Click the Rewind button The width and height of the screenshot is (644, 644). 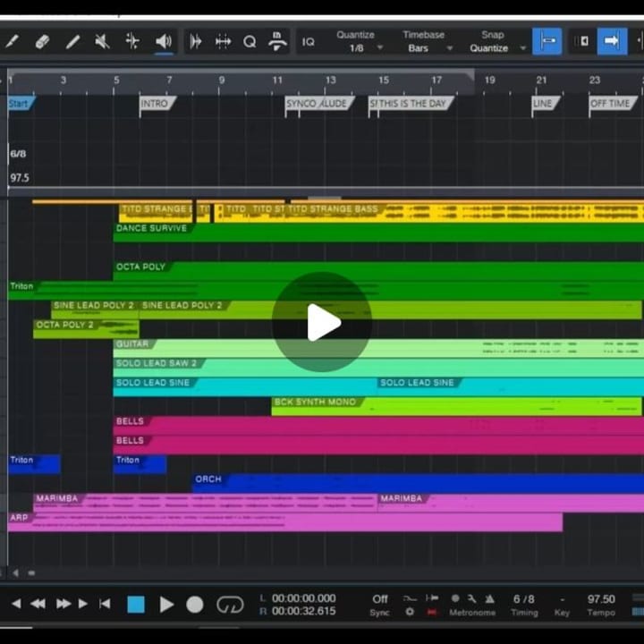pyautogui.click(x=38, y=604)
